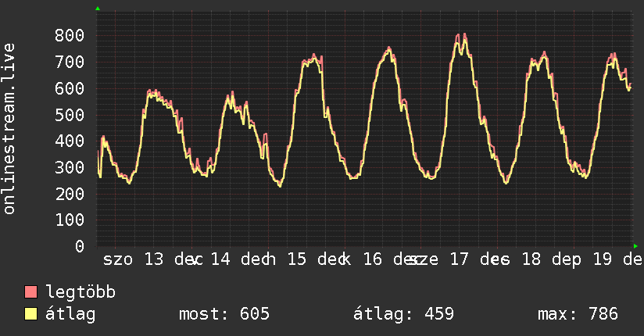Viewport: 644px width, 336px height.
Task: Select the legtöbb legend label
Action: tap(80, 292)
